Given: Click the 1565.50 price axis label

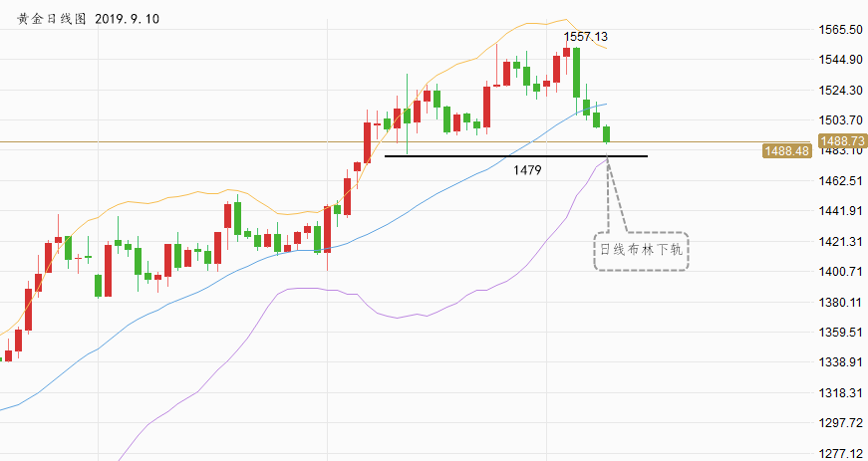Looking at the screenshot, I should tap(840, 30).
